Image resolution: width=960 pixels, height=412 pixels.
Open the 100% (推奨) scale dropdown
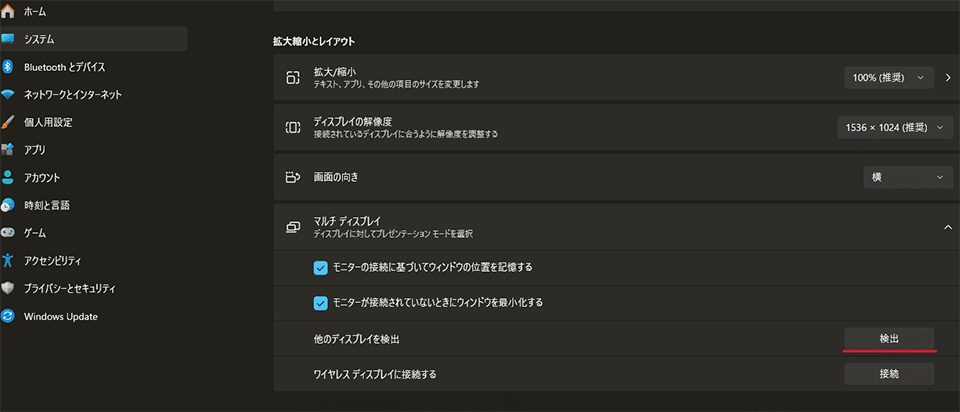(889, 78)
